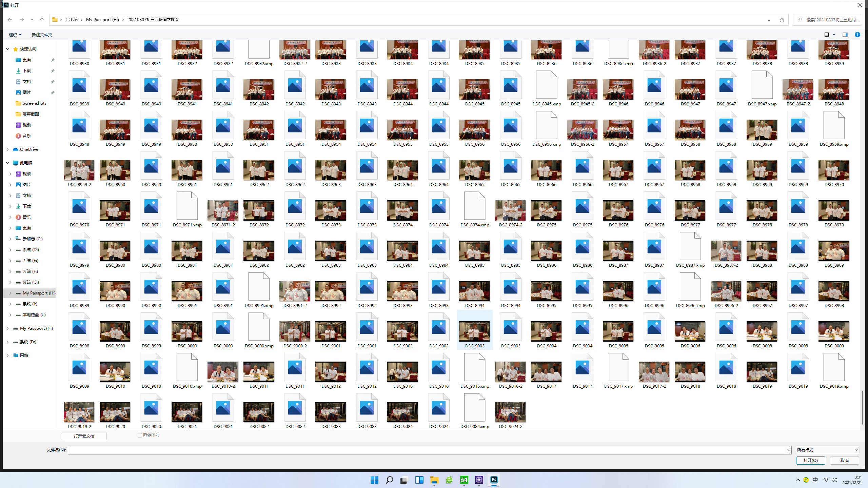Click 新建文件夹 in toolbar

pyautogui.click(x=42, y=35)
